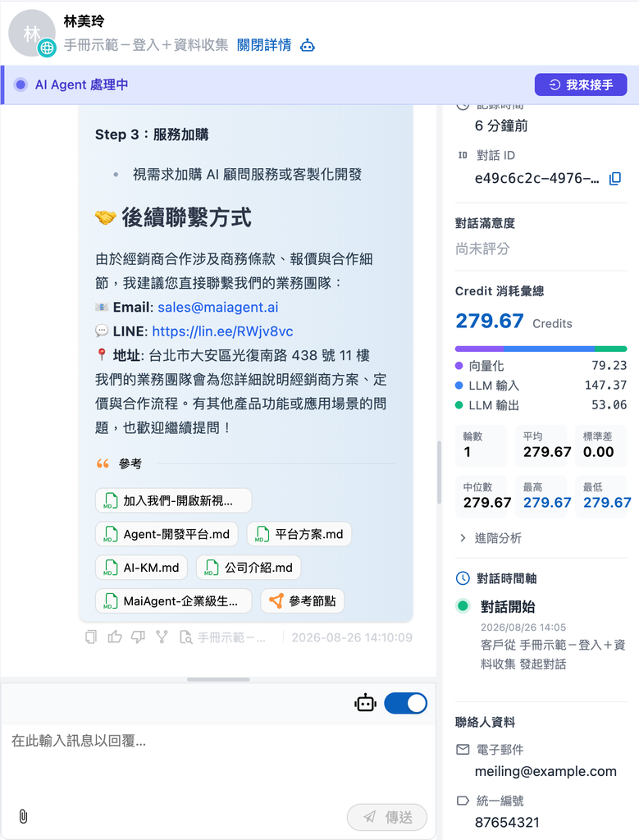Open the 平台方案.md reference
Image resolution: width=639 pixels, height=840 pixels.
click(x=299, y=534)
